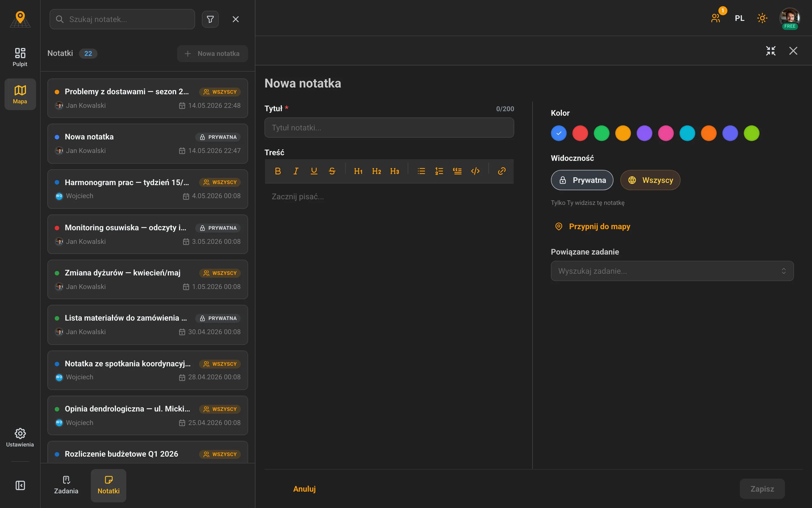
Task: Focus the Tytuł notatki input field
Action: point(389,128)
